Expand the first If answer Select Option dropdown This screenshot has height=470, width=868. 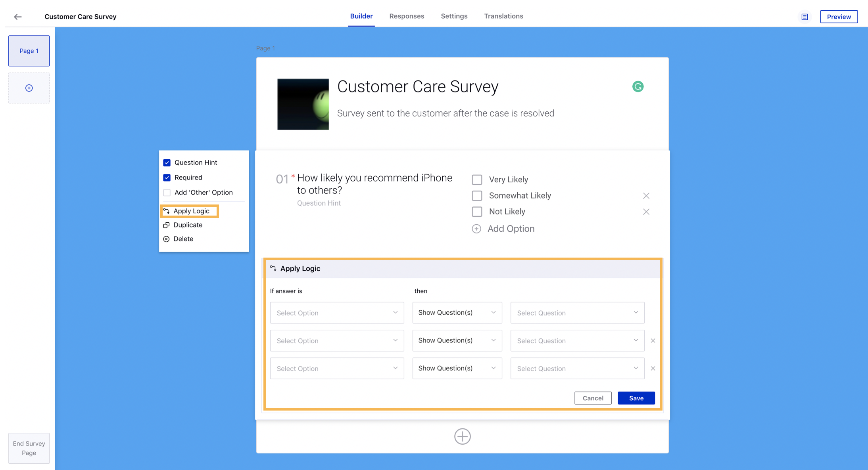337,313
